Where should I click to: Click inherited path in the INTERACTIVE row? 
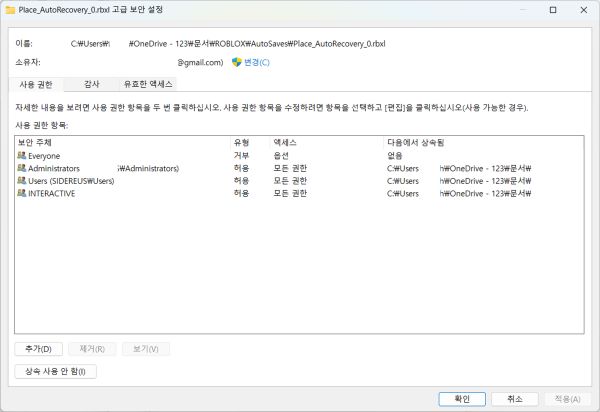tap(459, 194)
